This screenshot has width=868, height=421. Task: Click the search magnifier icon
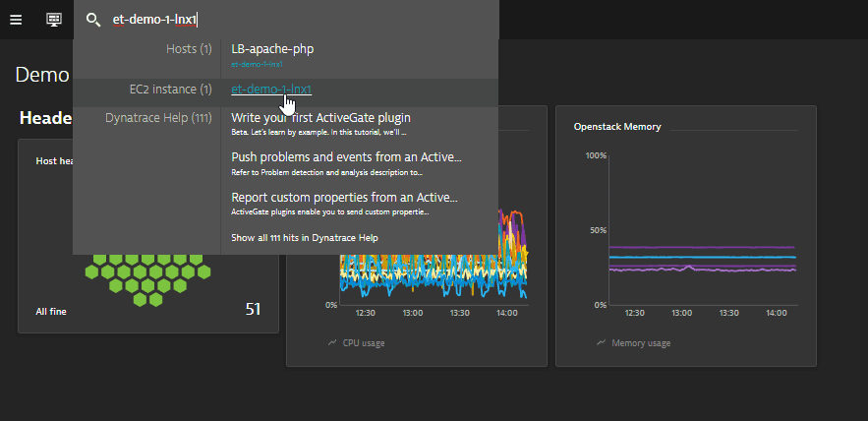point(93,20)
